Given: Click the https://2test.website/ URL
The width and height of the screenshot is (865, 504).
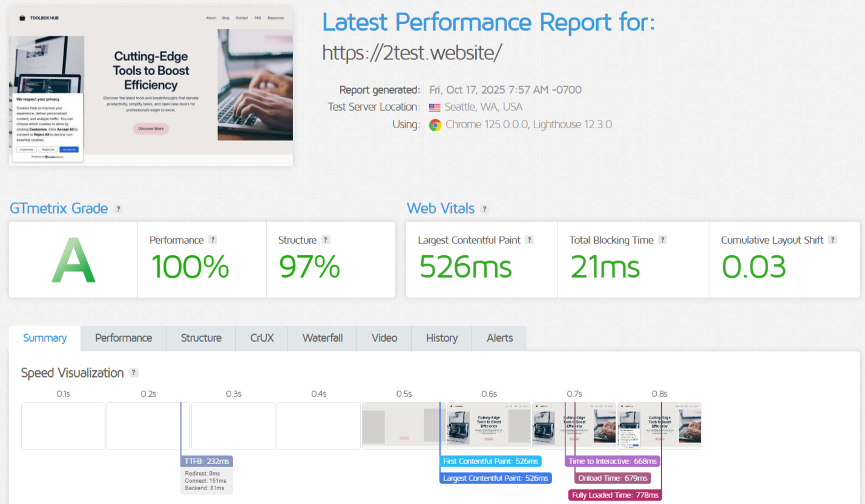Looking at the screenshot, I should [x=412, y=53].
